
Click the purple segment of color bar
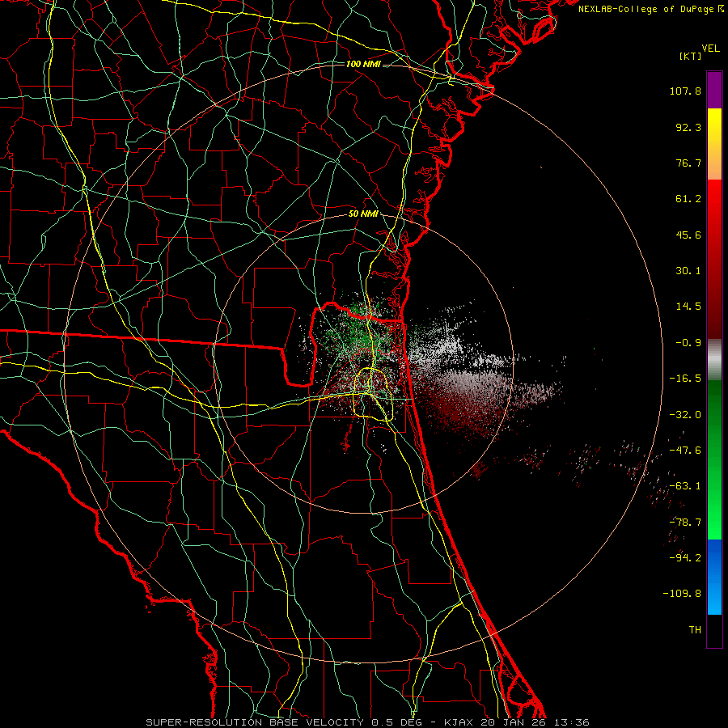pos(714,90)
